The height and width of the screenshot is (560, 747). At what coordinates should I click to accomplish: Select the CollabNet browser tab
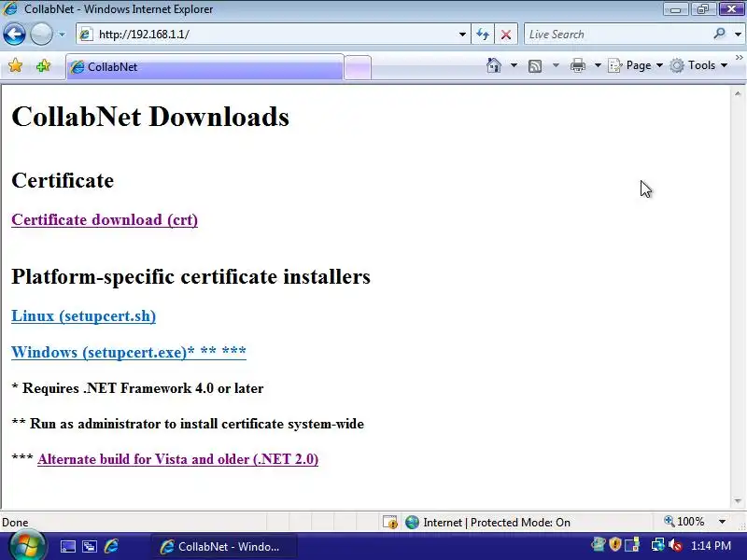(204, 67)
